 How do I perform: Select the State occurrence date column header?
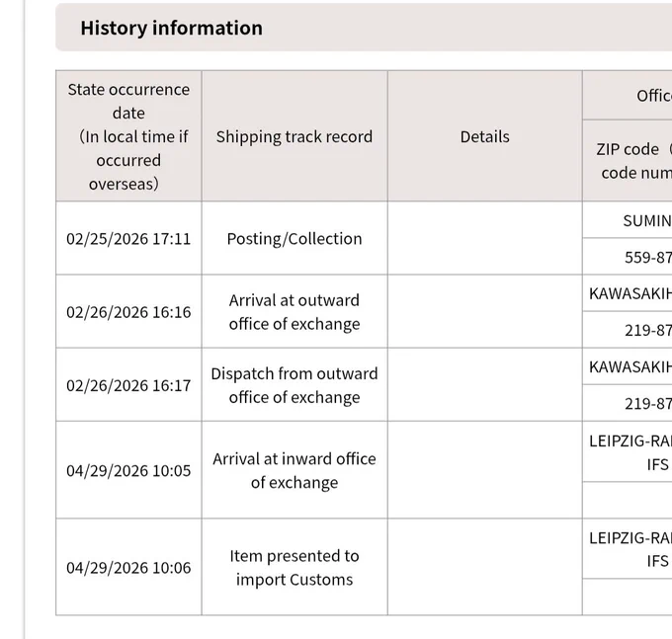click(128, 136)
